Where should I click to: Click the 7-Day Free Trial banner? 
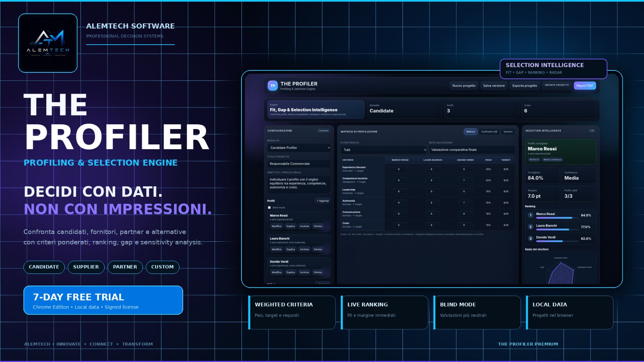tap(103, 300)
